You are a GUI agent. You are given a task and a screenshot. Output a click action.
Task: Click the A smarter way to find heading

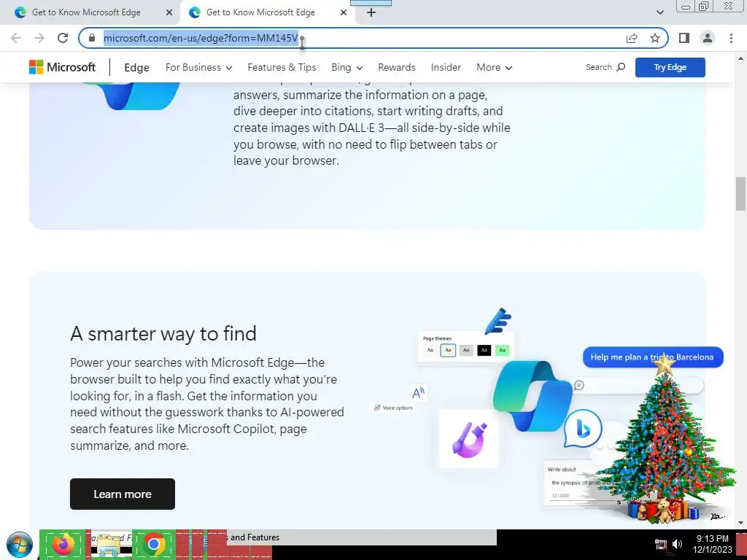click(163, 333)
